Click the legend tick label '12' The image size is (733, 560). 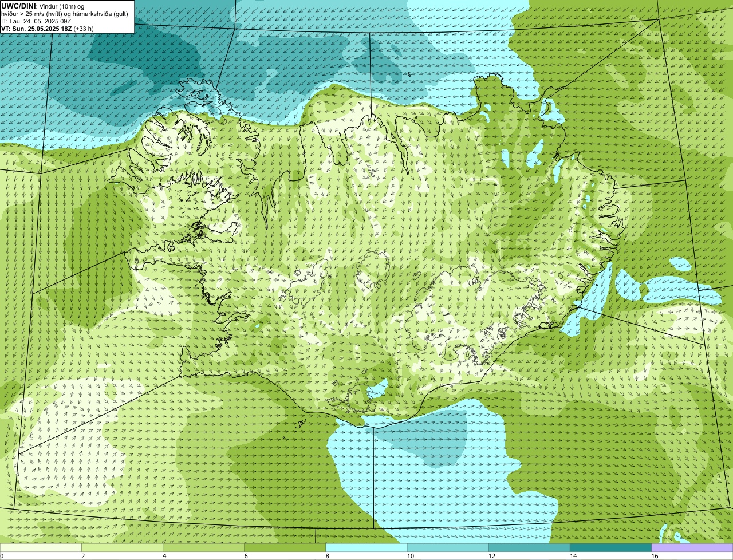[x=492, y=556]
